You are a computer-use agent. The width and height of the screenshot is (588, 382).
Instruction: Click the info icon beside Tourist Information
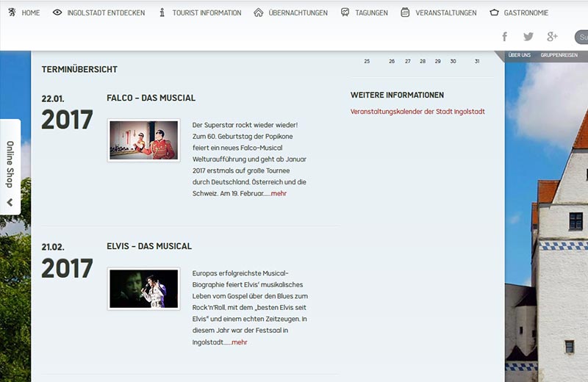[162, 12]
